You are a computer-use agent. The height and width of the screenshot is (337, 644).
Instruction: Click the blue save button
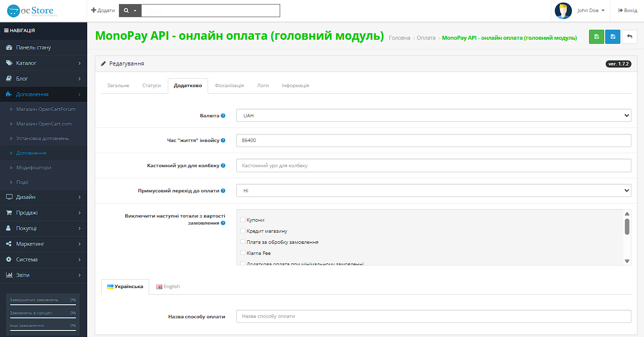pyautogui.click(x=613, y=37)
